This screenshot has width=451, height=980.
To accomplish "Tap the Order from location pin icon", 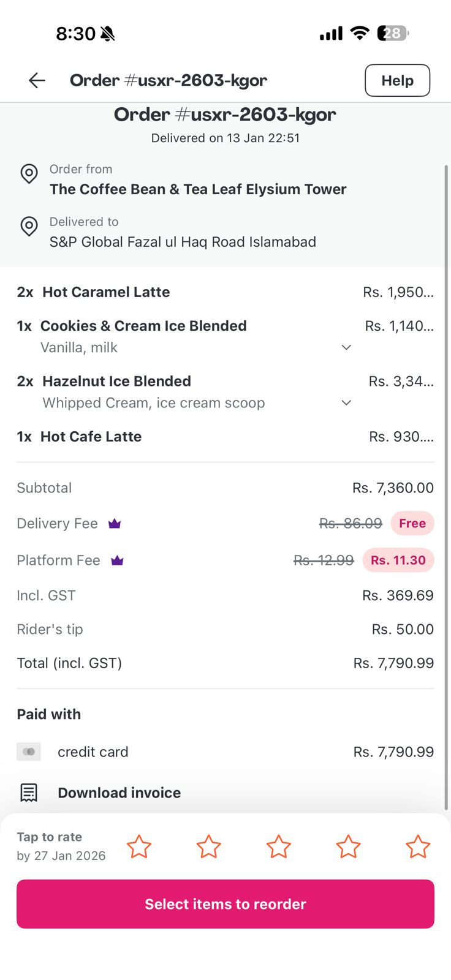I will pyautogui.click(x=29, y=174).
